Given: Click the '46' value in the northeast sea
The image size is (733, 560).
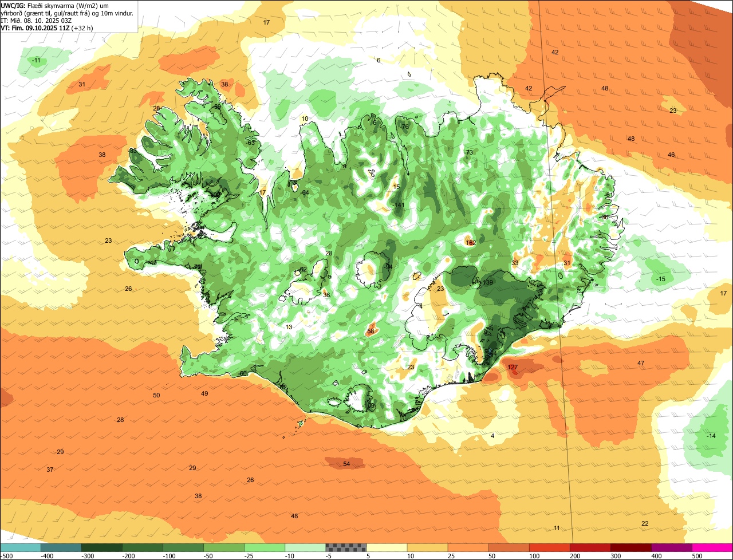Looking at the screenshot, I should pos(671,155).
